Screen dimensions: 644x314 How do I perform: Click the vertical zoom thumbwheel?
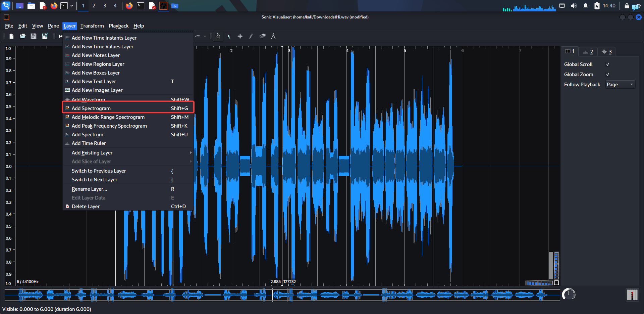click(x=556, y=265)
